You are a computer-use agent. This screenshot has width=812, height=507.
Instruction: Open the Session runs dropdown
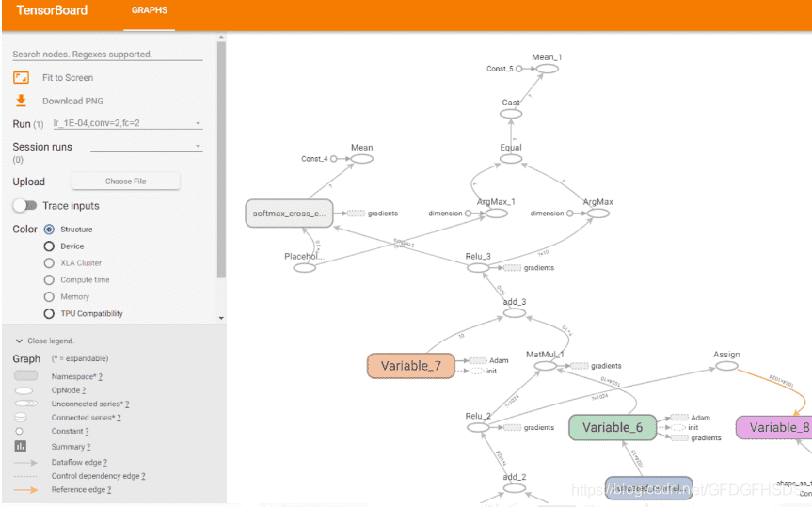[147, 147]
